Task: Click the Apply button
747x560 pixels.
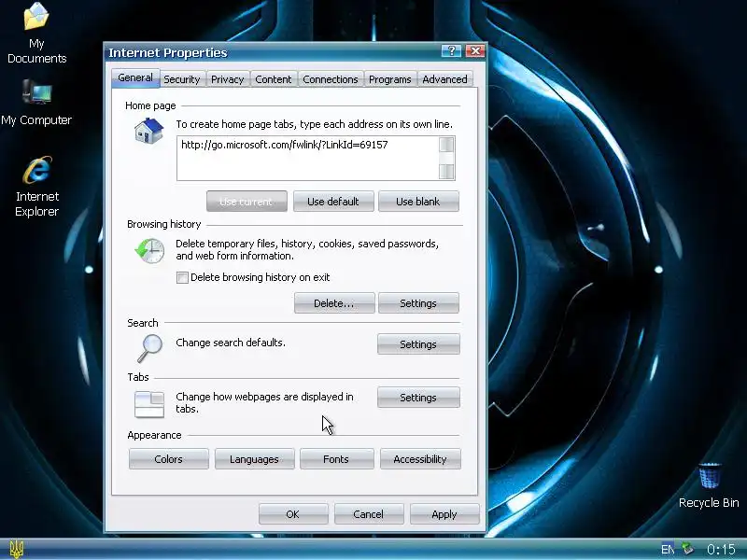Action: click(444, 514)
